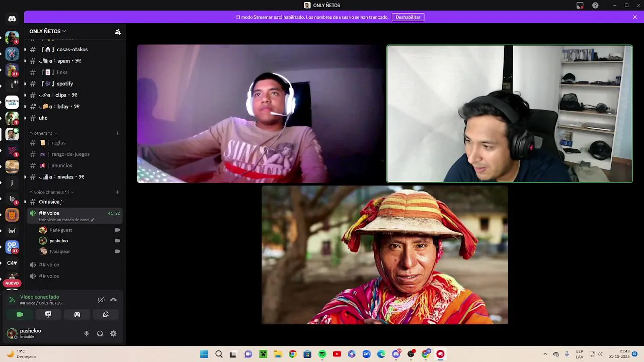Screen dimensions: 644x362
Task: Open the Discord inbox icon in title bar
Action: [580, 6]
